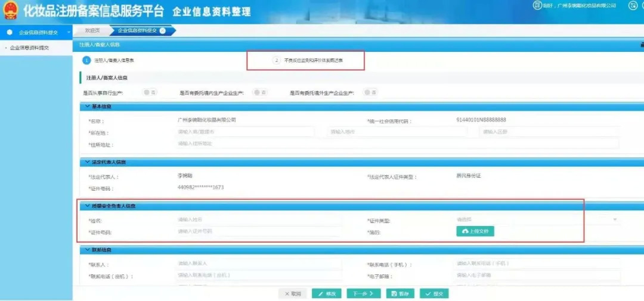644x301 pixels.
Task: Click the 下一步 button at the bottom
Action: point(363,294)
